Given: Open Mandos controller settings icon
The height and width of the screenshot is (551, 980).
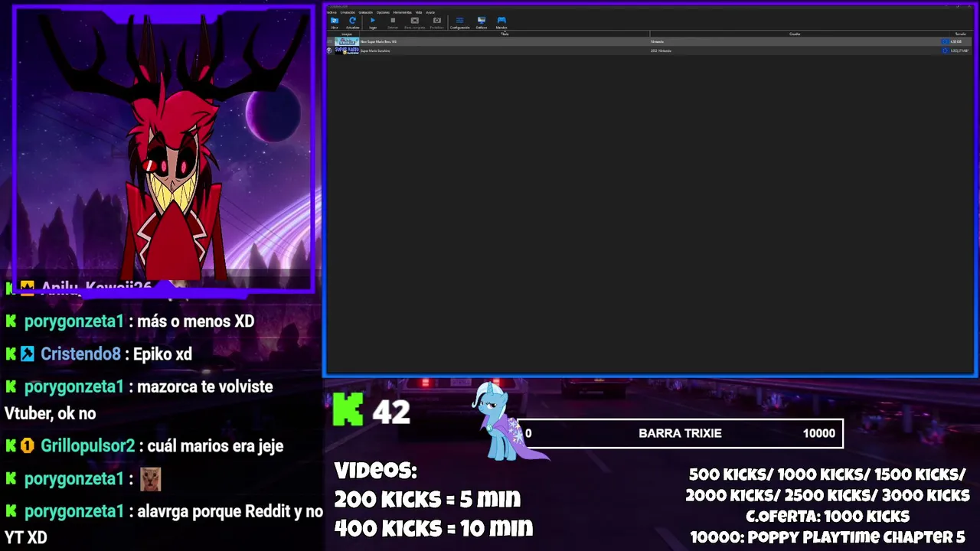Looking at the screenshot, I should (x=501, y=22).
